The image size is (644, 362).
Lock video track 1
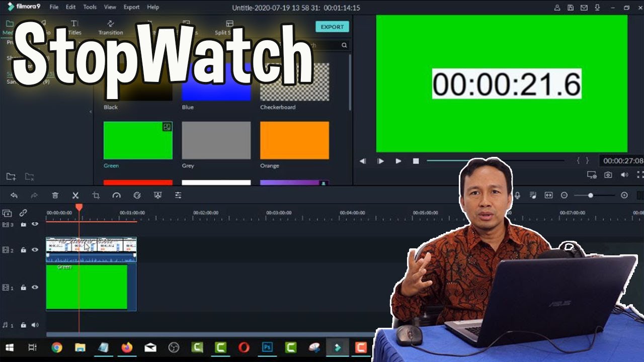23,287
